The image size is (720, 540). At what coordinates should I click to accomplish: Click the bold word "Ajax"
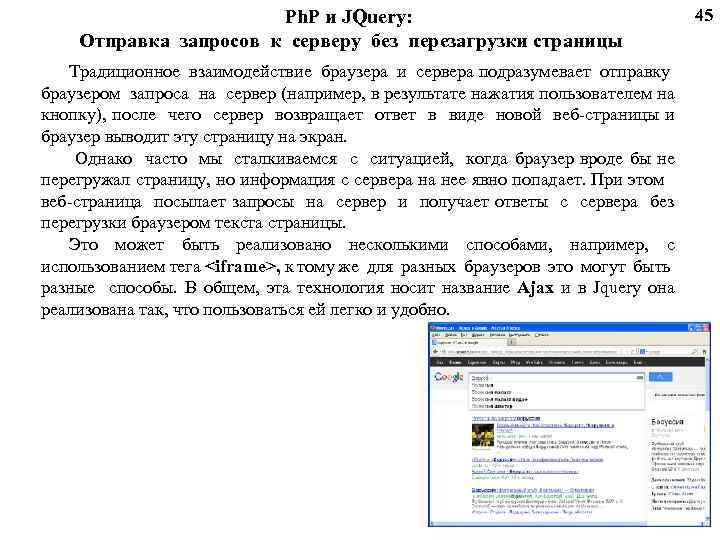pyautogui.click(x=535, y=289)
